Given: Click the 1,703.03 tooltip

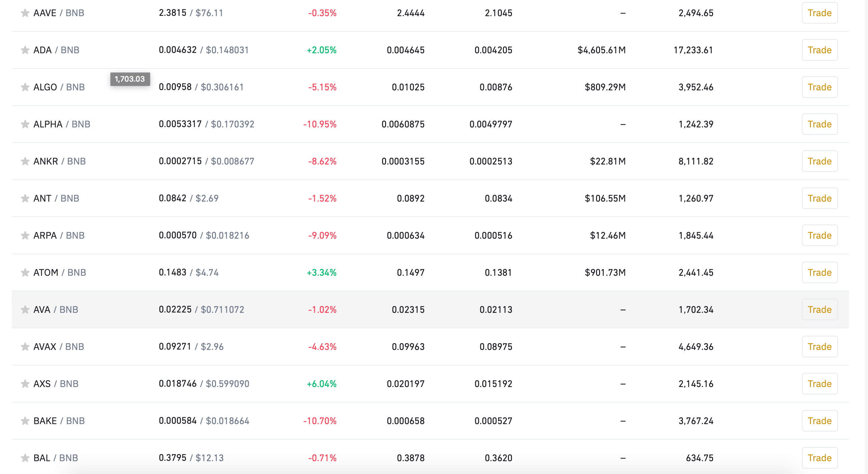Looking at the screenshot, I should coord(130,79).
